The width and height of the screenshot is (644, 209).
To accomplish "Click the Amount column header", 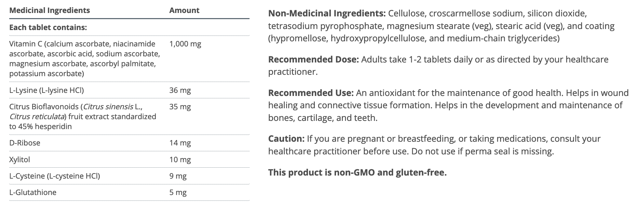I will [x=184, y=10].
